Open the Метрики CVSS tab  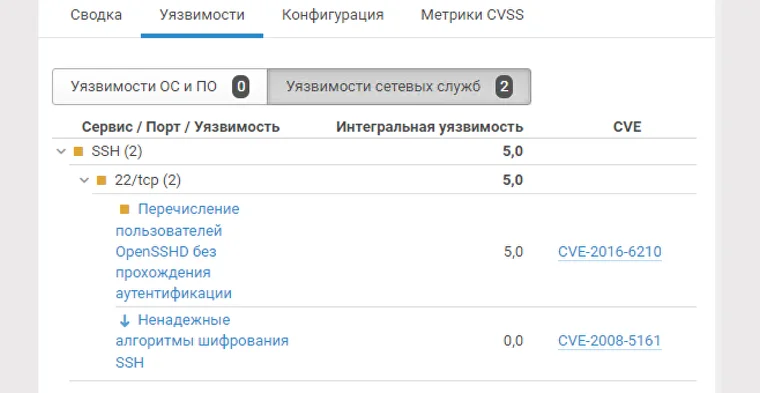[x=472, y=15]
